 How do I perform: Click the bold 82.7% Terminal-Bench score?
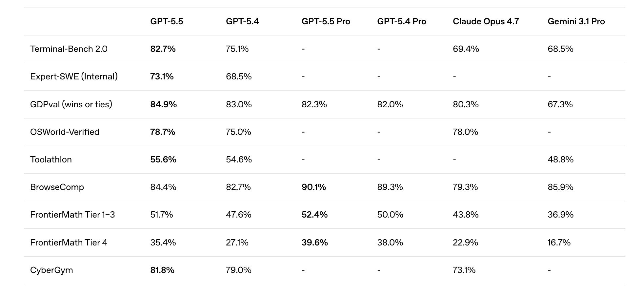click(x=163, y=49)
